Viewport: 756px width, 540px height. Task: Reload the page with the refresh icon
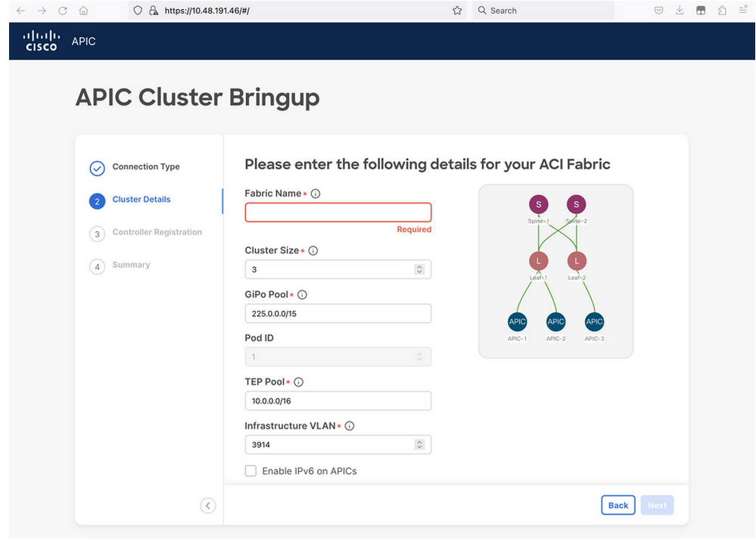(x=63, y=11)
